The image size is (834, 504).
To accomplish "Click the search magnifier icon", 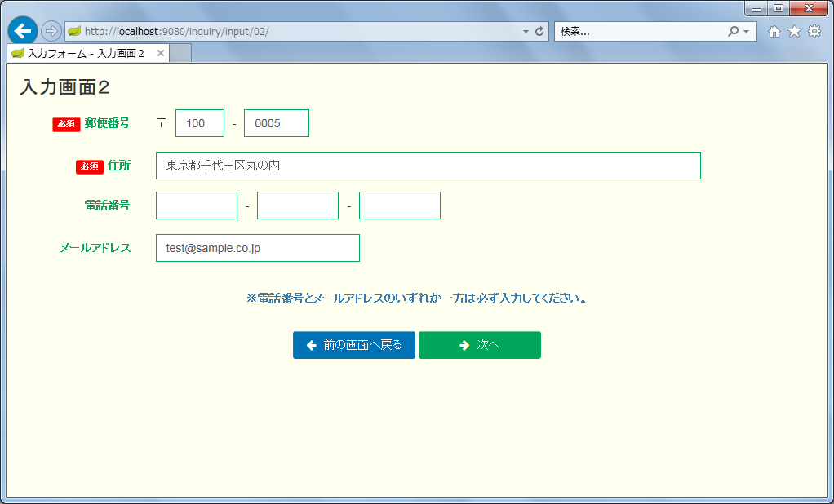I will (x=733, y=31).
